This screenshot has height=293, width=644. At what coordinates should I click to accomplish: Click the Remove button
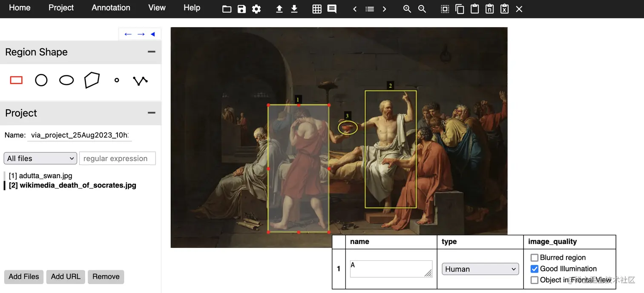pyautogui.click(x=106, y=277)
